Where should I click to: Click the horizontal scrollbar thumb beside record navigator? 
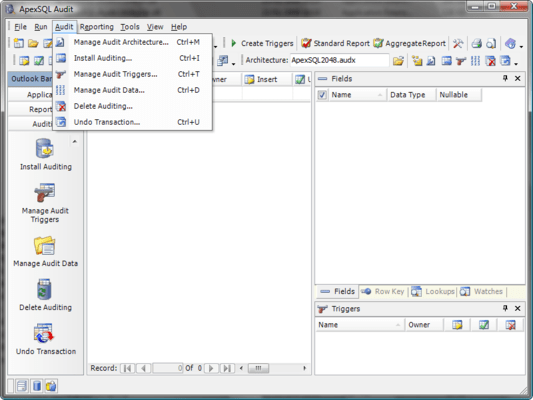pyautogui.click(x=258, y=368)
